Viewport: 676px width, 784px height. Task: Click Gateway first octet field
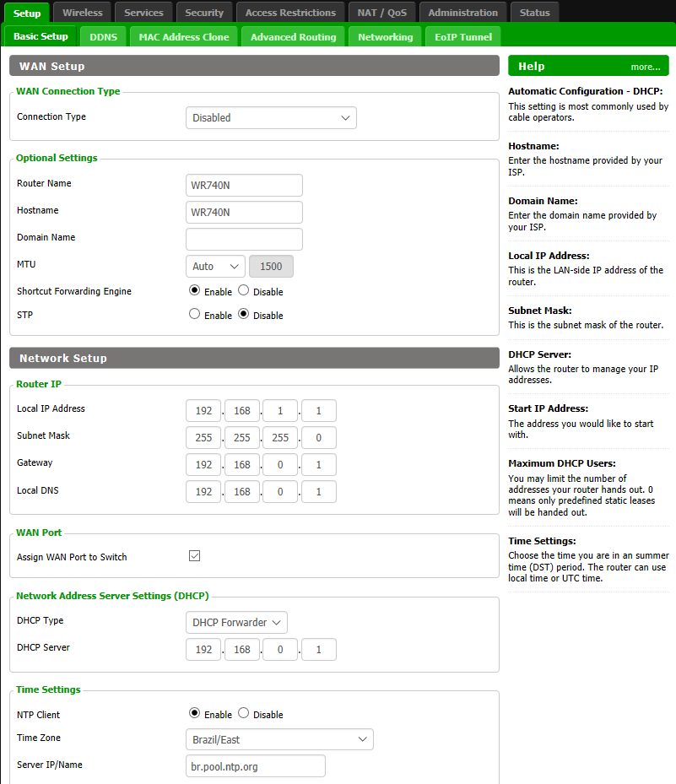[203, 465]
